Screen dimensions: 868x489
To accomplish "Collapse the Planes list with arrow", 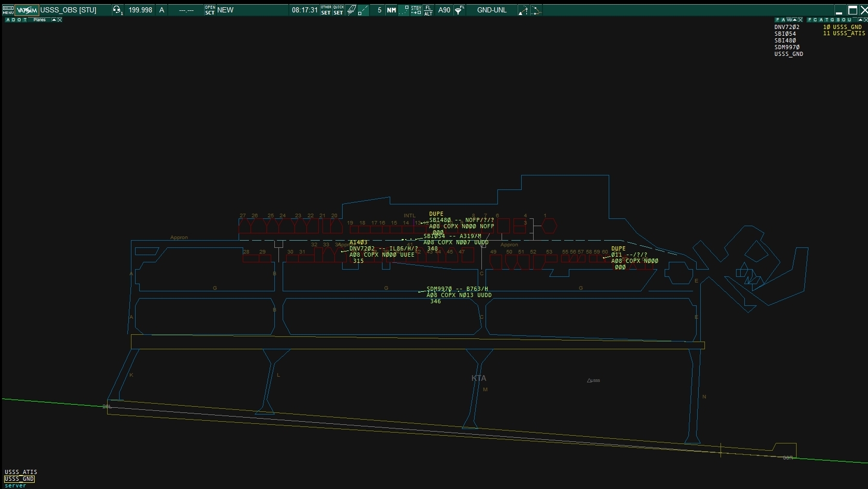I will [x=54, y=20].
